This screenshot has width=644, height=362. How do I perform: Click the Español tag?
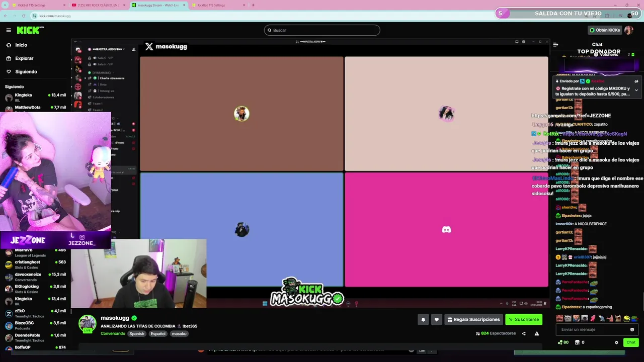(158, 334)
